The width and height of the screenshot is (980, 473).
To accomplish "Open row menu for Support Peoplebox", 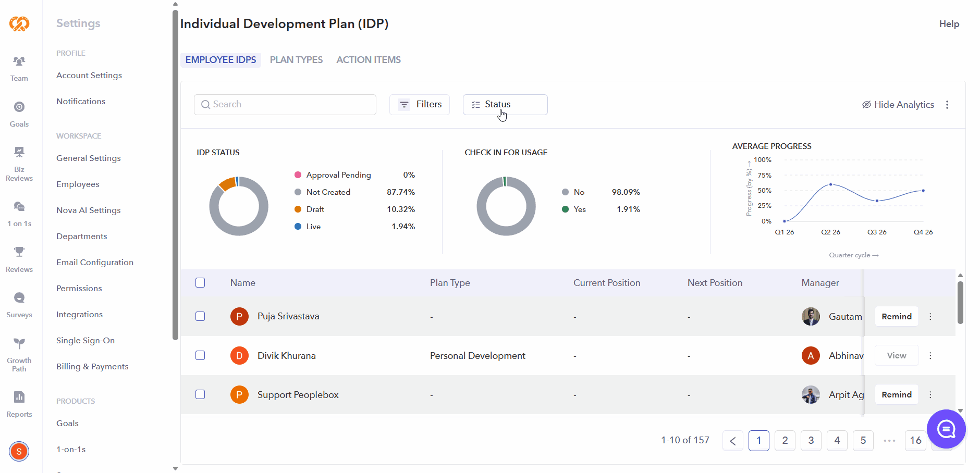I will 930,395.
